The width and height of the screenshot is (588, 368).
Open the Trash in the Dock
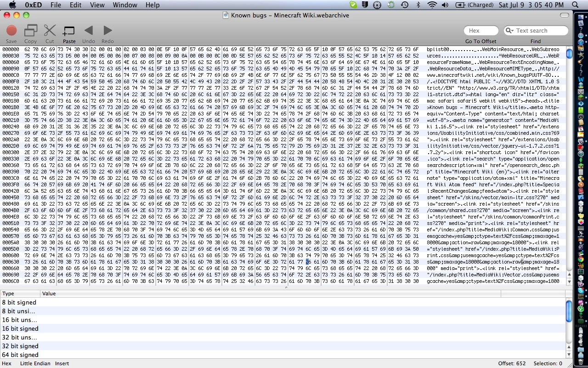click(580, 362)
